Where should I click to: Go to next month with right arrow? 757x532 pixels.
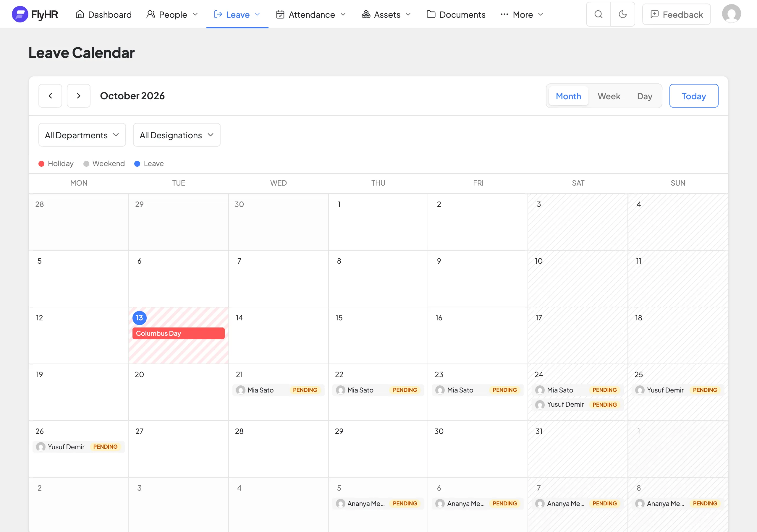click(x=78, y=95)
